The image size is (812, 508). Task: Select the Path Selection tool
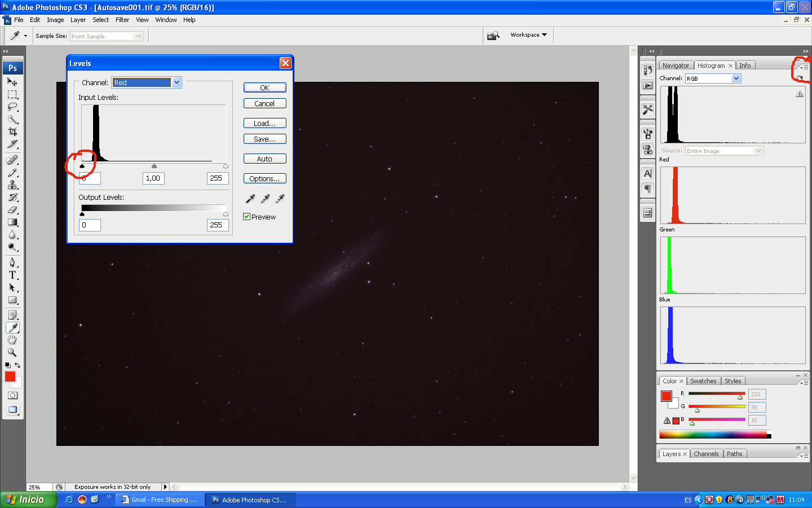(12, 287)
